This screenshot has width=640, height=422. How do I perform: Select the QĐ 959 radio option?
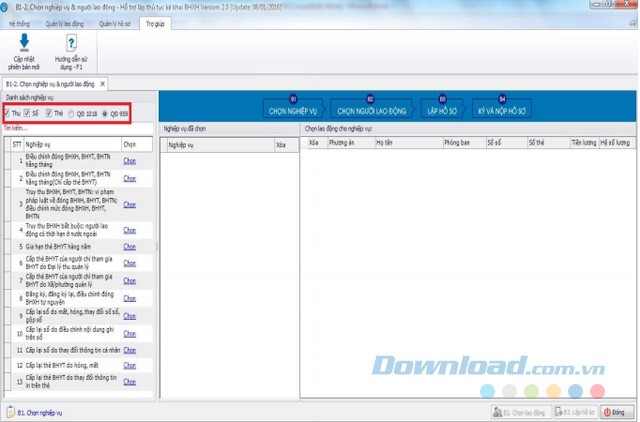tap(107, 114)
